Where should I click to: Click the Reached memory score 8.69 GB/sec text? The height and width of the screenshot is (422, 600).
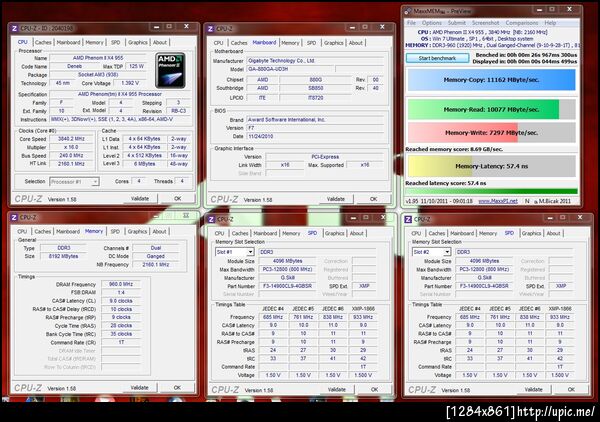454,149
